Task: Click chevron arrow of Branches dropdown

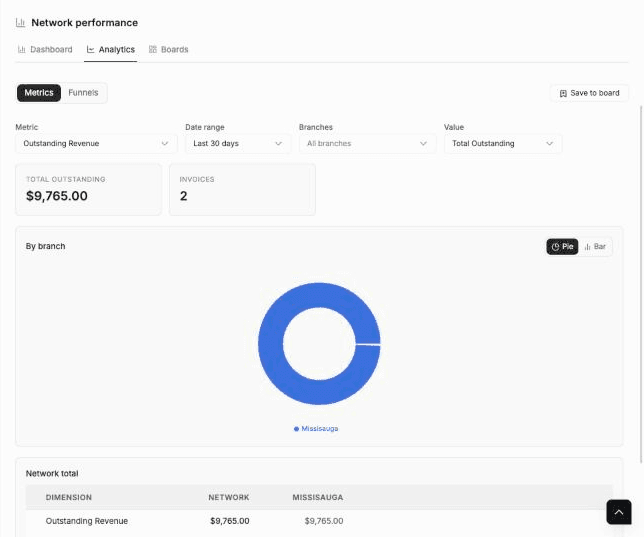Action: coord(423,143)
